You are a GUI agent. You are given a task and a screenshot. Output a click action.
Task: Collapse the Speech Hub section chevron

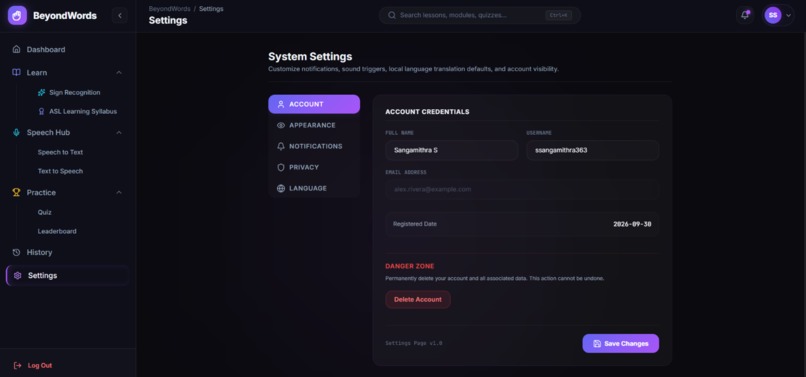(119, 132)
